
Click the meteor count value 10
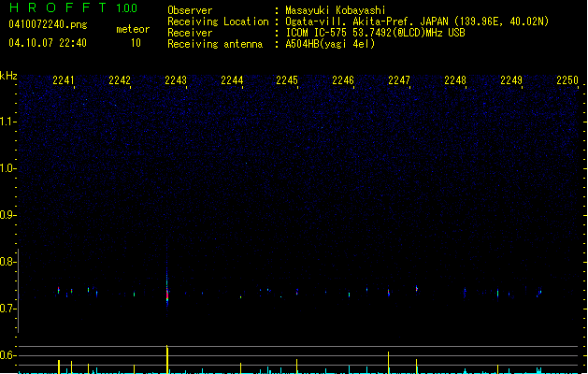tap(136, 43)
